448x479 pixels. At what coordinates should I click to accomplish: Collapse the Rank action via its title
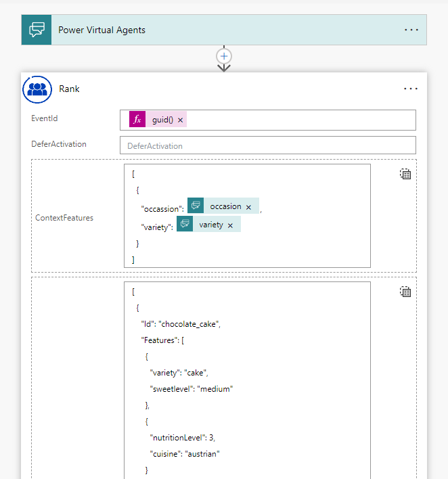coord(69,89)
